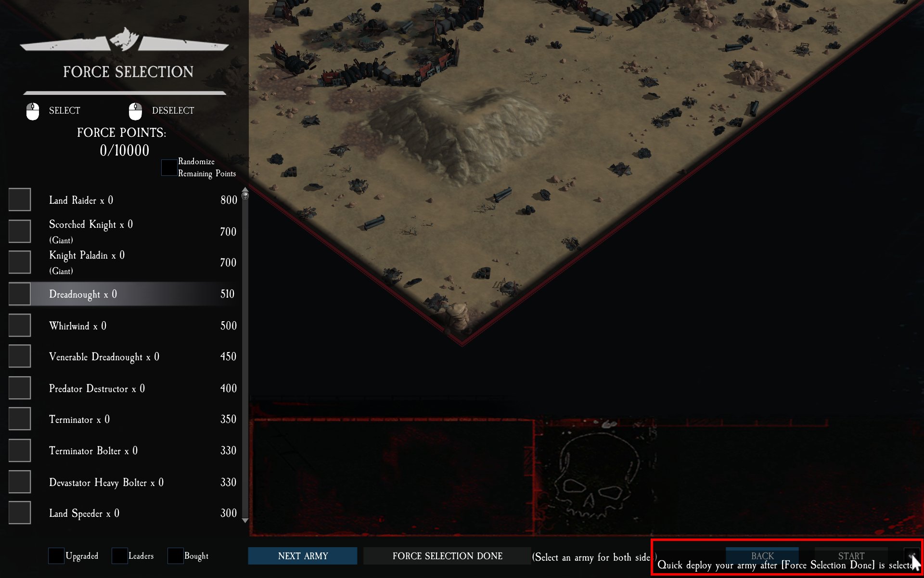Click the Whirlwind unit icon box

coord(20,326)
